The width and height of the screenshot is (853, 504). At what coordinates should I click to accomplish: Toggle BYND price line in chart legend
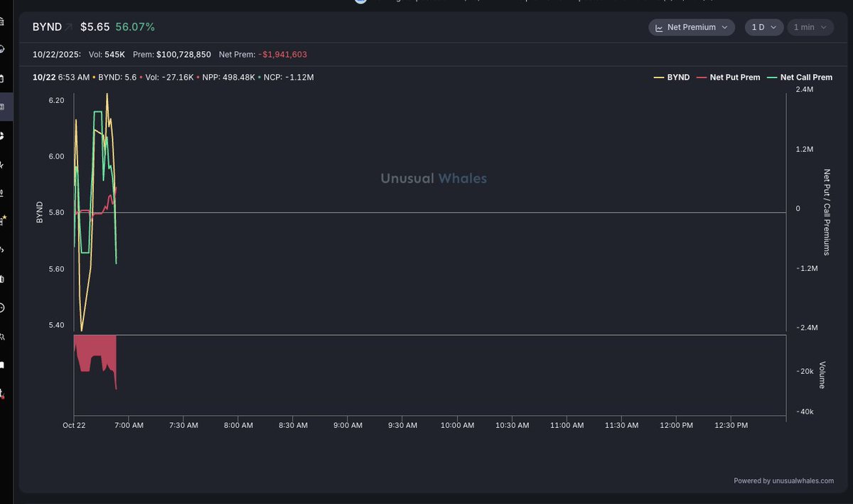tap(677, 77)
